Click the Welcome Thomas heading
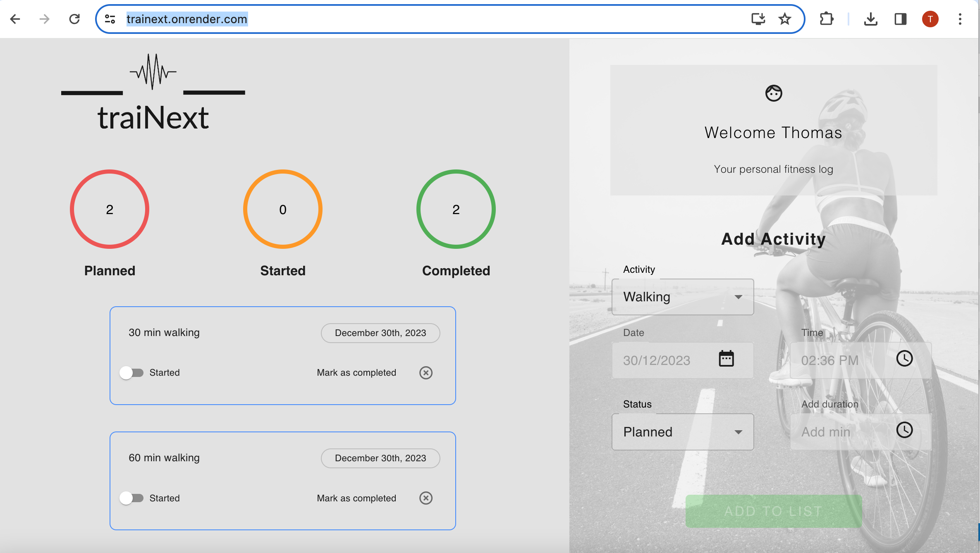The width and height of the screenshot is (980, 553). [773, 133]
